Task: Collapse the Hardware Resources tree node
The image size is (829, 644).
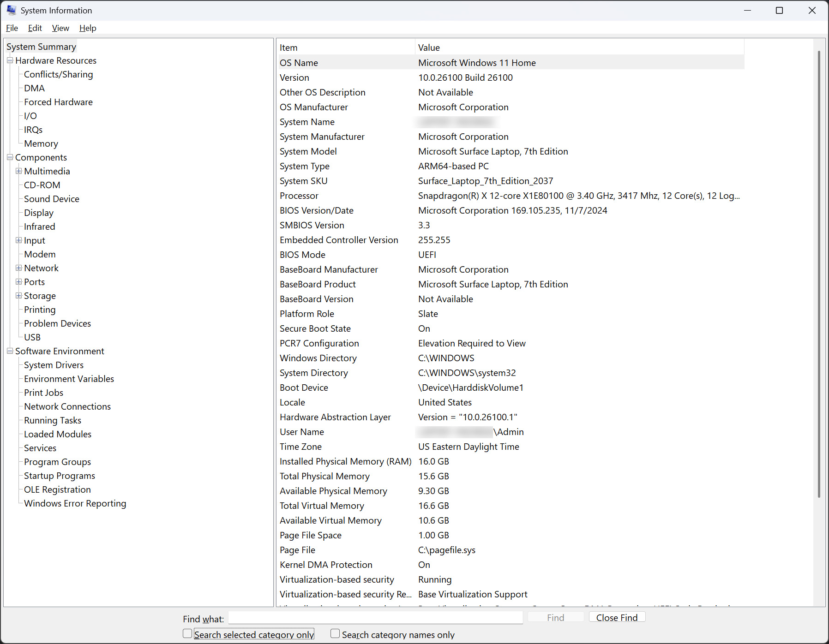Action: [10, 60]
